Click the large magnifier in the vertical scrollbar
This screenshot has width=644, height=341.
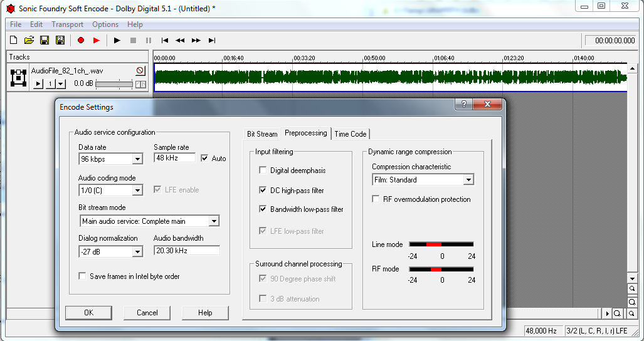coord(633,302)
